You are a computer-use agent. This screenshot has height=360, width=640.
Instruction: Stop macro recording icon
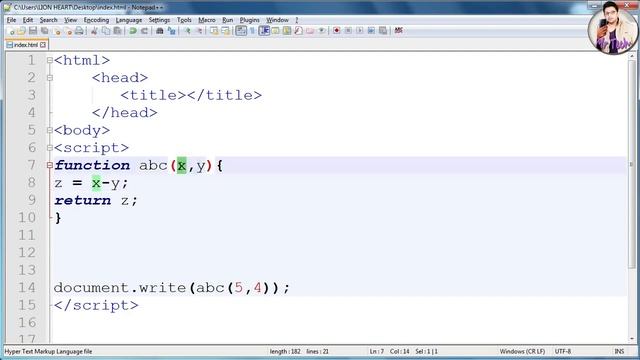click(x=348, y=31)
